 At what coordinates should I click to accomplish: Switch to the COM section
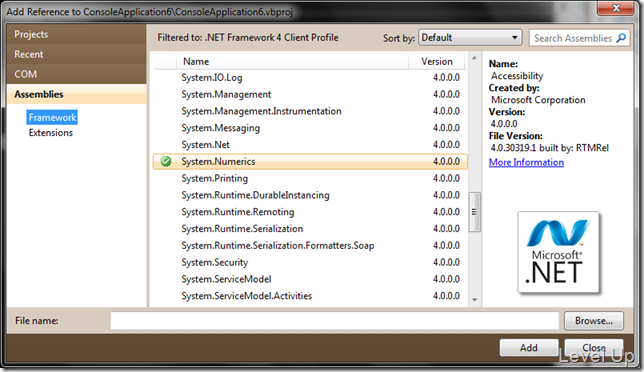(x=76, y=74)
